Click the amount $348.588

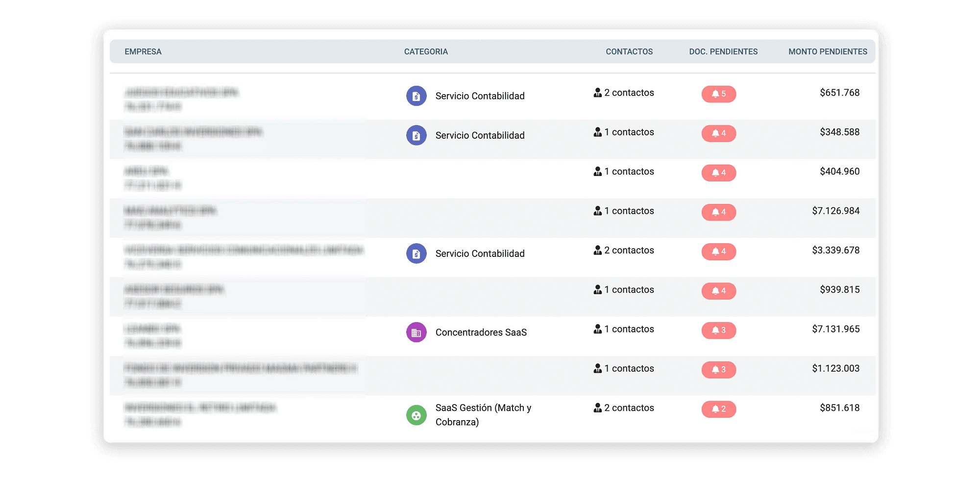(839, 132)
